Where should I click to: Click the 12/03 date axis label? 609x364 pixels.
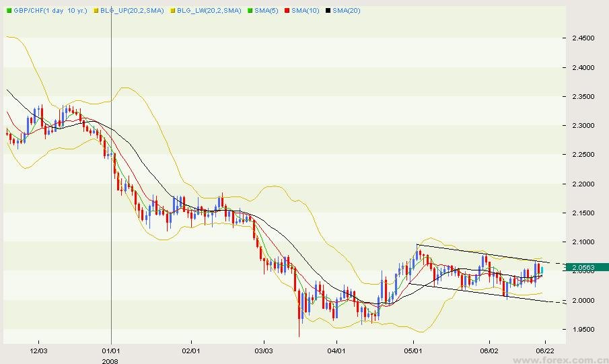coord(38,351)
